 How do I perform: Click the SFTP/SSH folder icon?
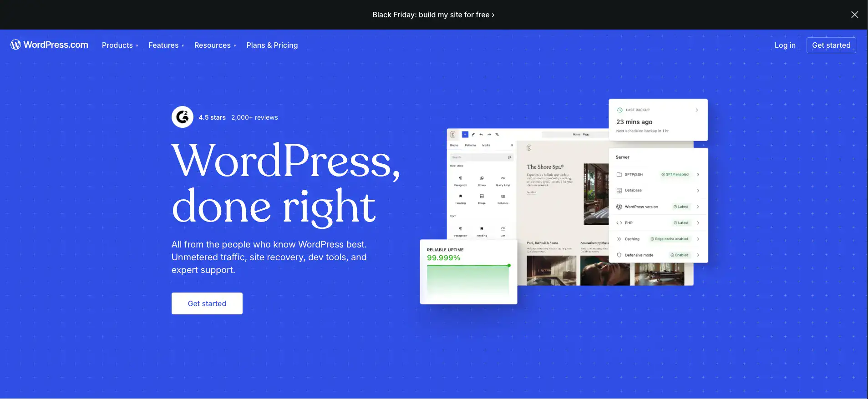tap(619, 174)
